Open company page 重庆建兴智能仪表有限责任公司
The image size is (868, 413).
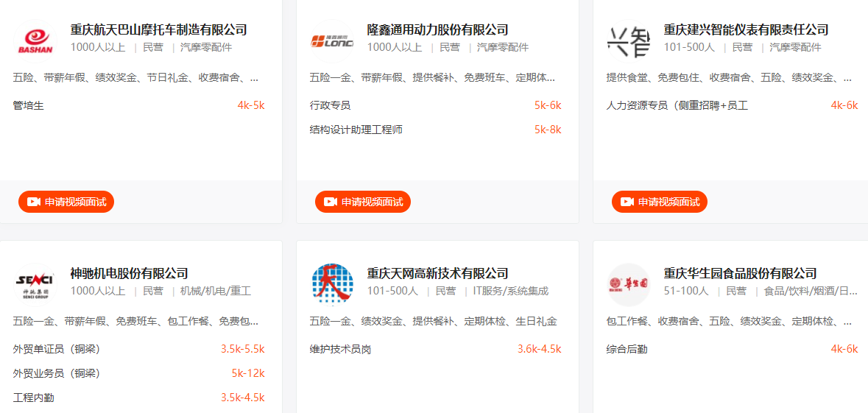(x=746, y=29)
